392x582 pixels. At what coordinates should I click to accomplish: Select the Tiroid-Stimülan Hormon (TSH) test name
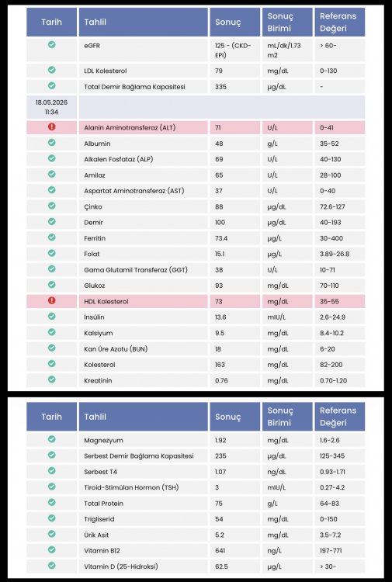[x=131, y=487]
